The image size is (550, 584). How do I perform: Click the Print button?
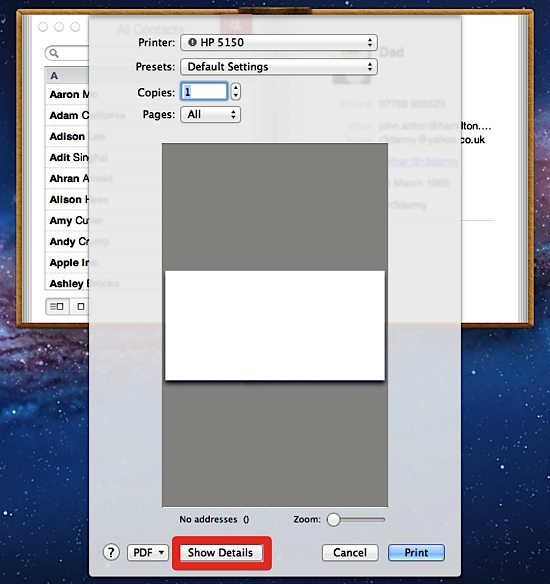[416, 552]
